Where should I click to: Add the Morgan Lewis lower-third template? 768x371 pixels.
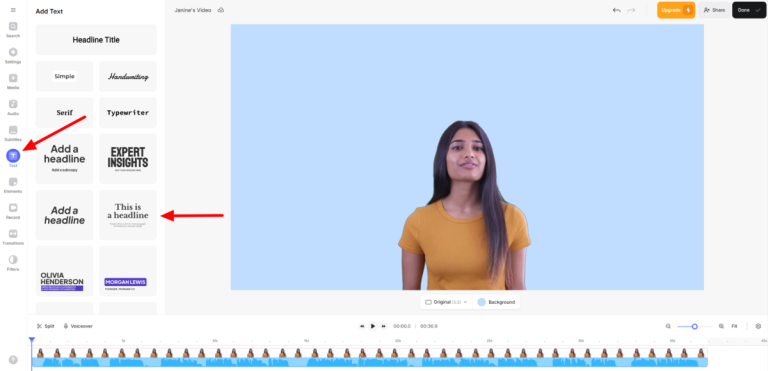[128, 271]
